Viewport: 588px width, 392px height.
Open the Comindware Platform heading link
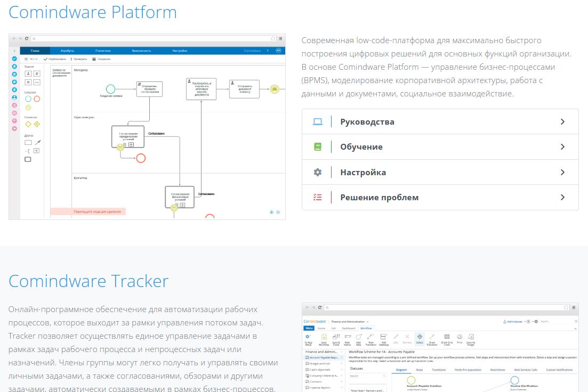[93, 12]
